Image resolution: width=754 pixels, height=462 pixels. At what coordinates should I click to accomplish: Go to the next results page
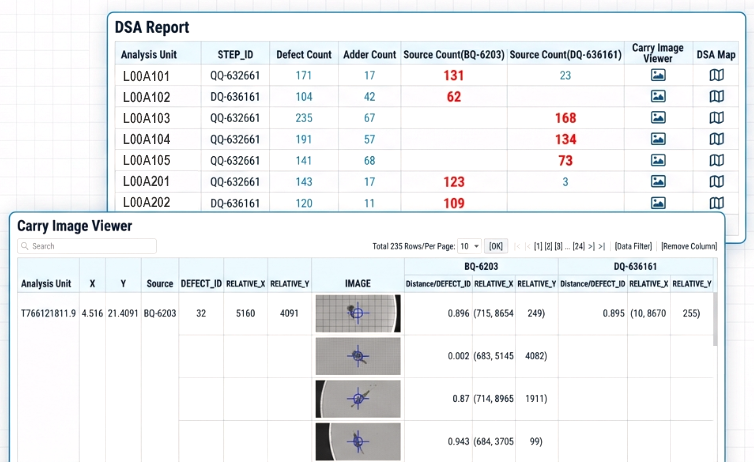[591, 246]
